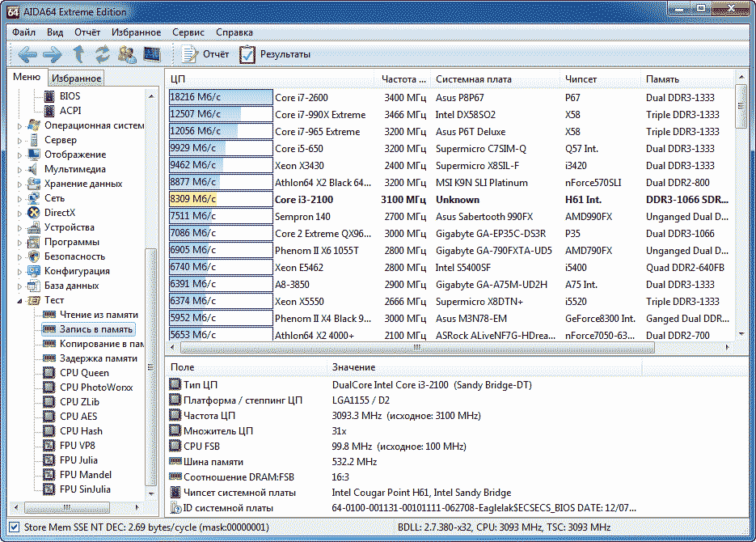Click the DirectX icon in the tree
Image resolution: width=756 pixels, height=542 pixels.
click(x=34, y=213)
